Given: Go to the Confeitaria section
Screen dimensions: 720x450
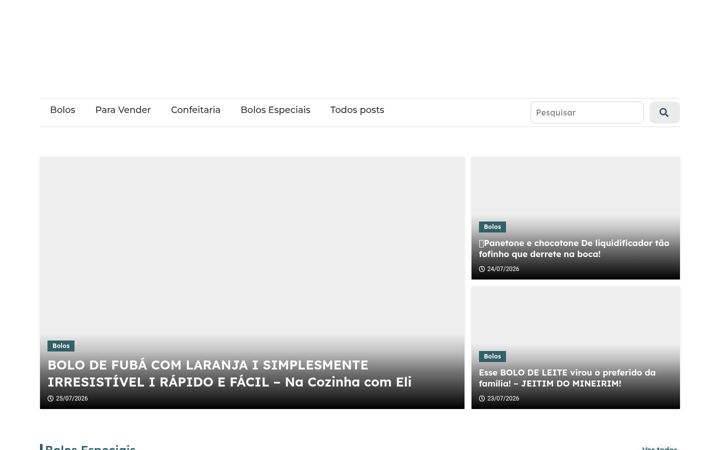Looking at the screenshot, I should pos(196,110).
